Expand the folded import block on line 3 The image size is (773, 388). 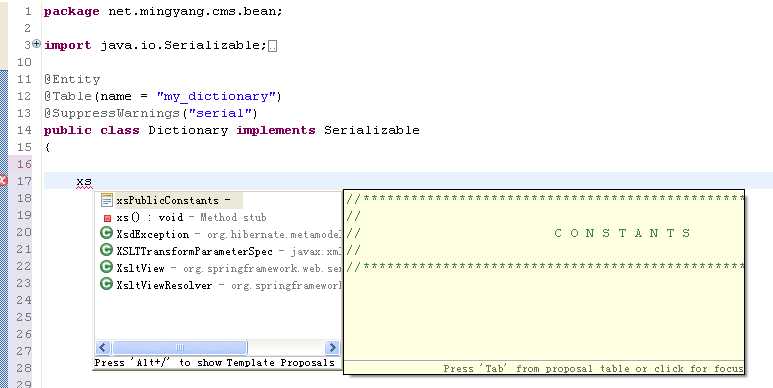36,44
